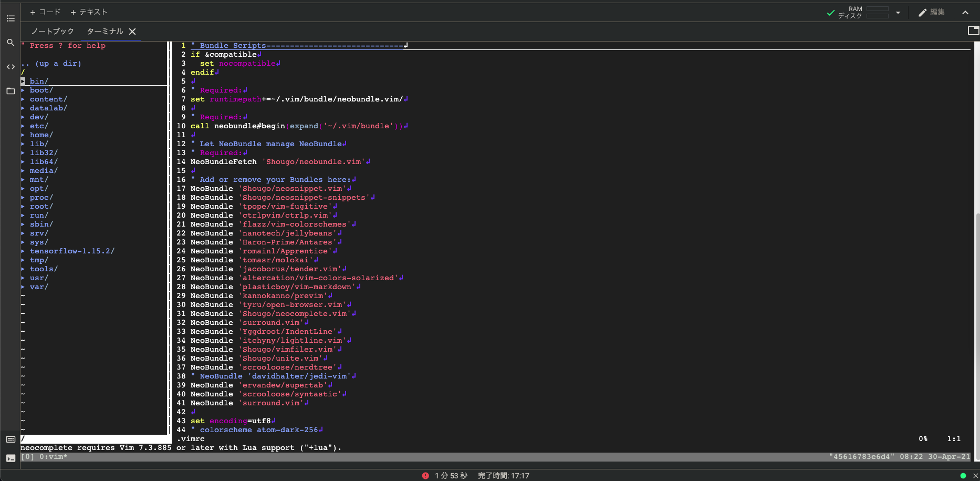The height and width of the screenshot is (481, 980).
Task: Select the var/ tree entry
Action: point(39,287)
